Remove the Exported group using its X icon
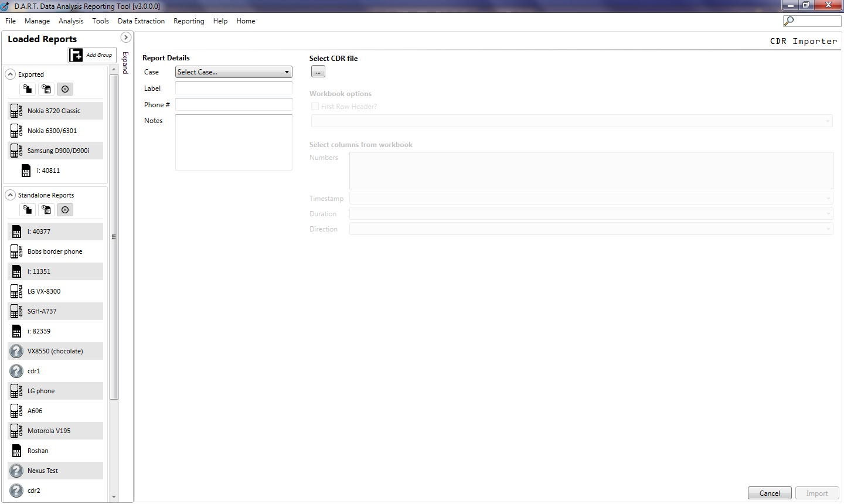Image resolution: width=844 pixels, height=504 pixels. [x=65, y=89]
